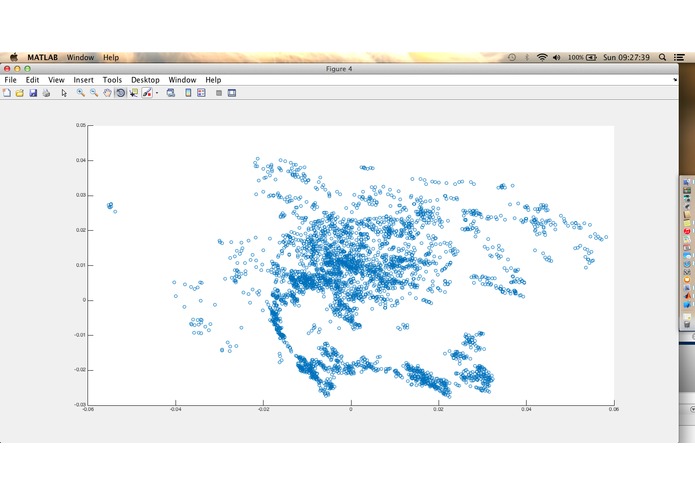Select the Pan hand tool

(107, 93)
